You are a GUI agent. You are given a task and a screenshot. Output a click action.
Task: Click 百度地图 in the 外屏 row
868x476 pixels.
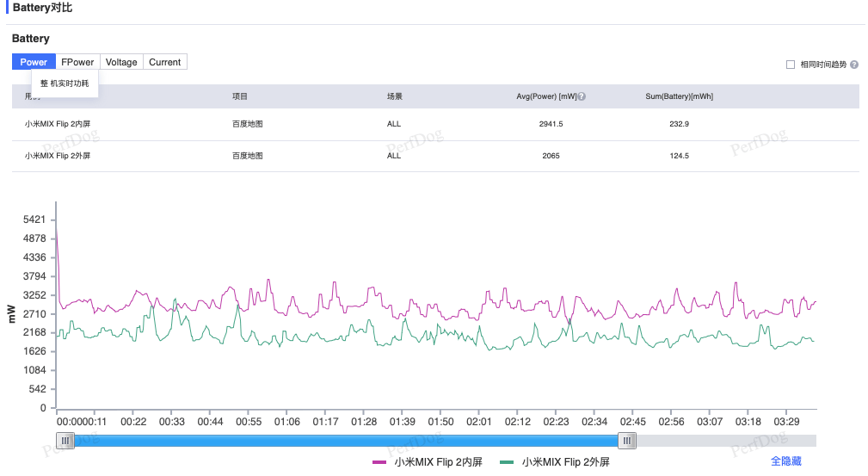(248, 156)
